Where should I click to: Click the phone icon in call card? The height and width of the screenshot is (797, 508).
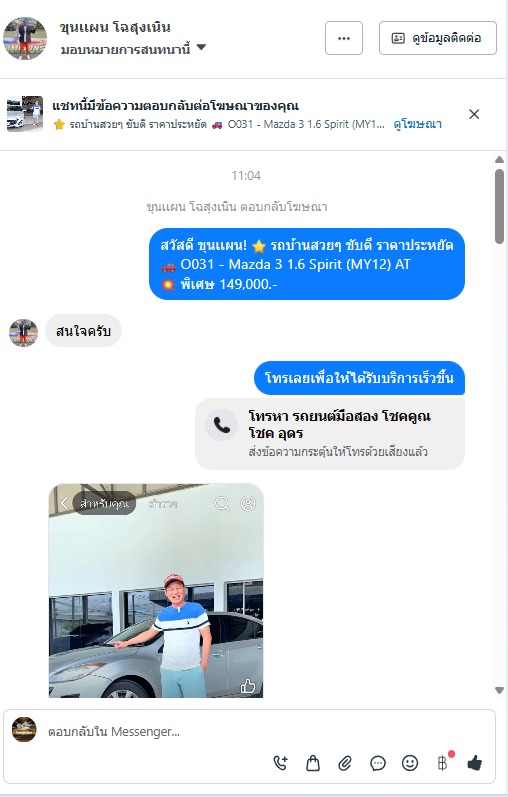(221, 425)
